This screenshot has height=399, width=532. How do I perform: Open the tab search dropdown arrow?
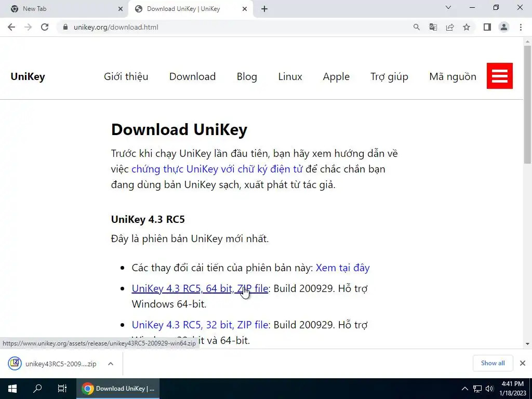click(448, 7)
